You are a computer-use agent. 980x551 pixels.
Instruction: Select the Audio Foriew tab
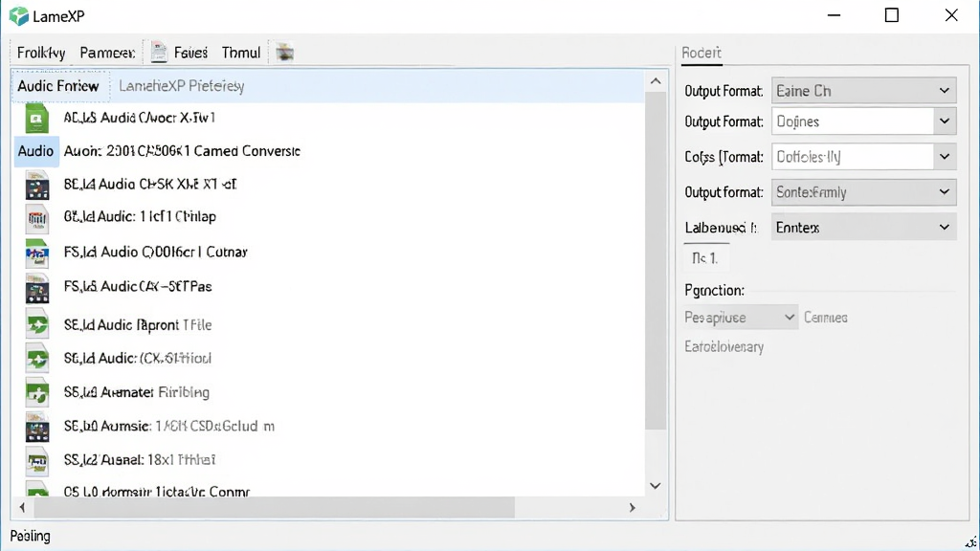pos(58,86)
